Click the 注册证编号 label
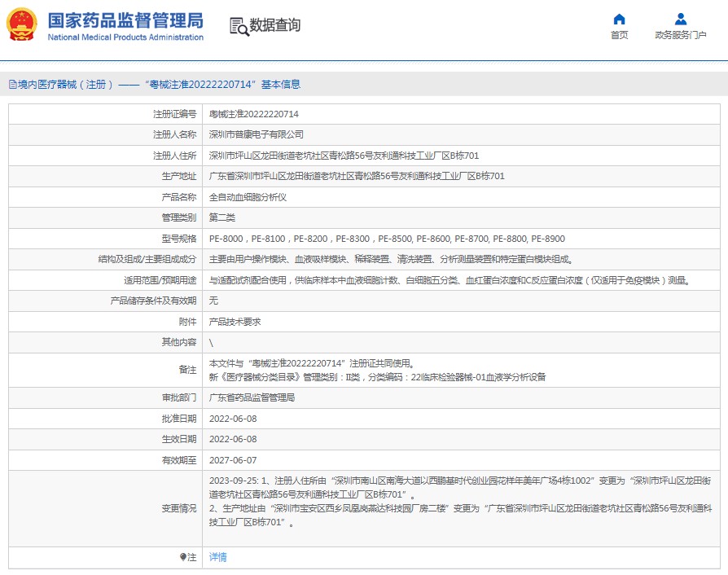 (x=174, y=114)
